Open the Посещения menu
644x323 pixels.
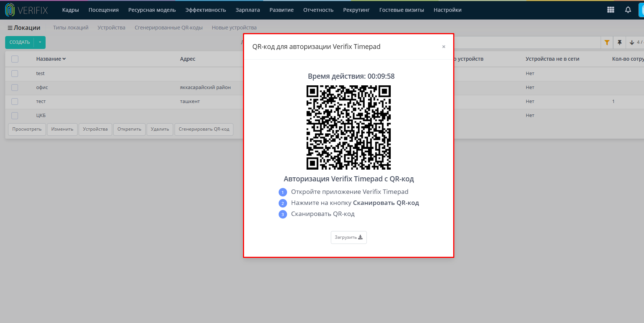coord(104,10)
